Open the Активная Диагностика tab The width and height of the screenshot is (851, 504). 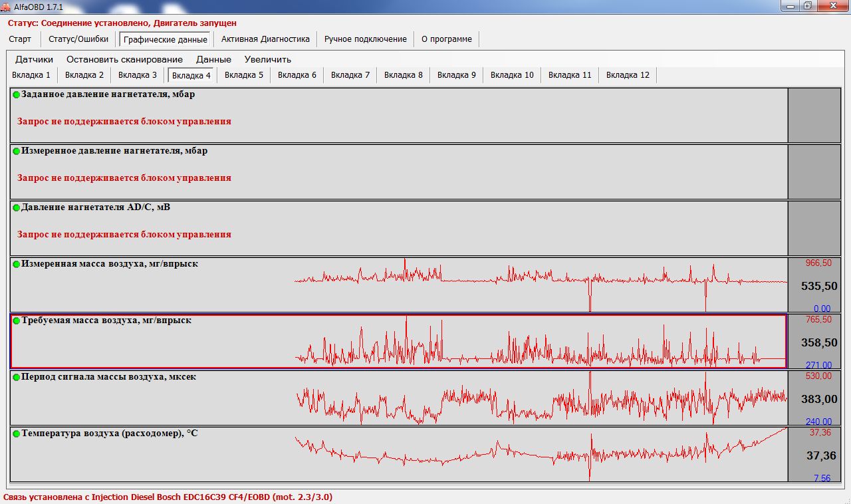pyautogui.click(x=266, y=39)
